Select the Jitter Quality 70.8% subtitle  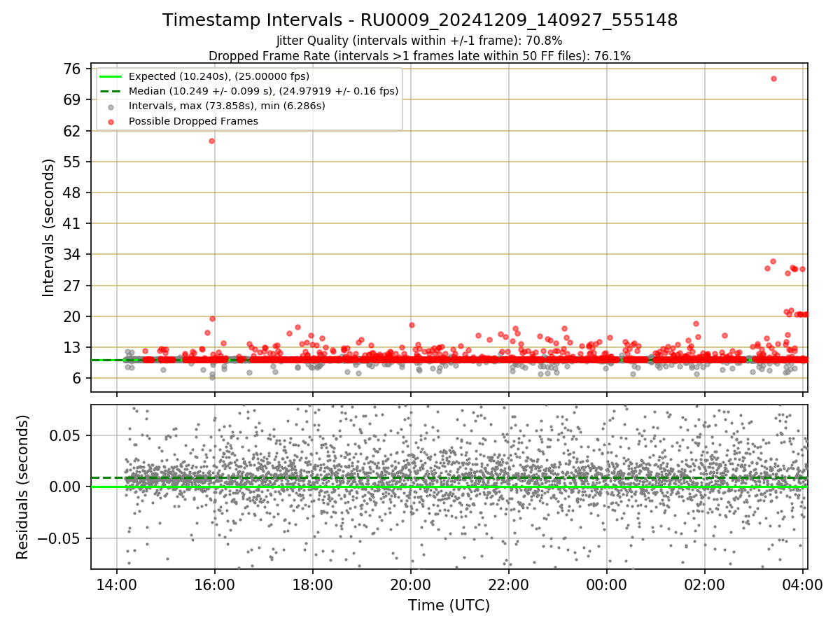[x=419, y=41]
